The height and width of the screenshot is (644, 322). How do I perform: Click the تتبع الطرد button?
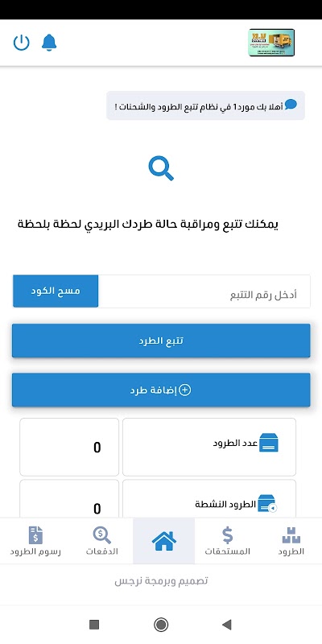click(x=161, y=341)
